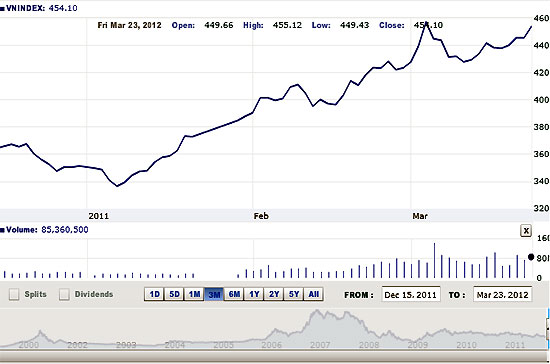Select the 6M time range
Image resolution: width=550 pixels, height=364 pixels.
click(x=234, y=294)
